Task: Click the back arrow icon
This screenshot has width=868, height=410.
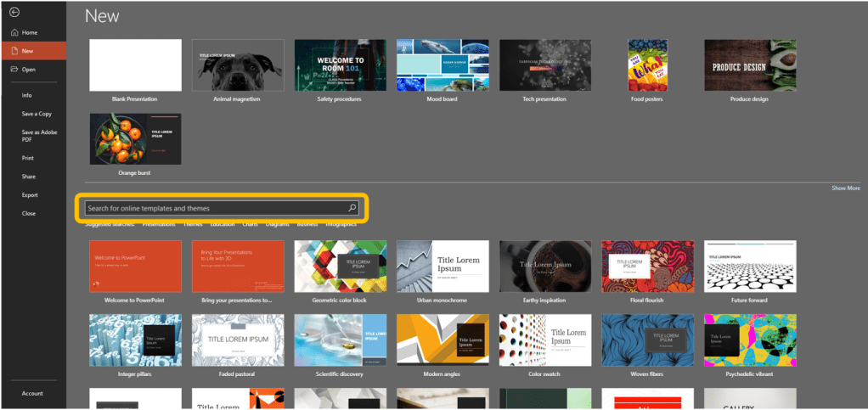Action: 14,13
